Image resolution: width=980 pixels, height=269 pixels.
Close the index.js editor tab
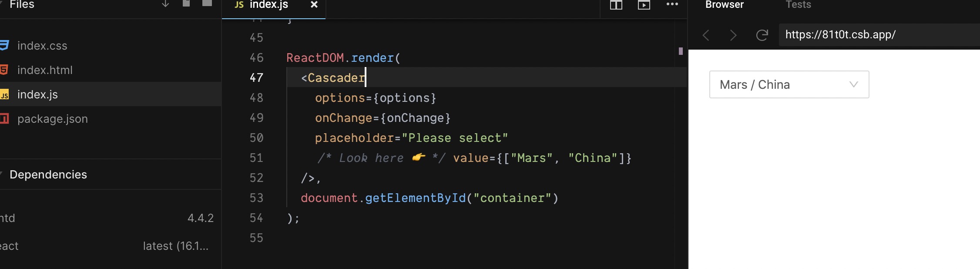(314, 6)
